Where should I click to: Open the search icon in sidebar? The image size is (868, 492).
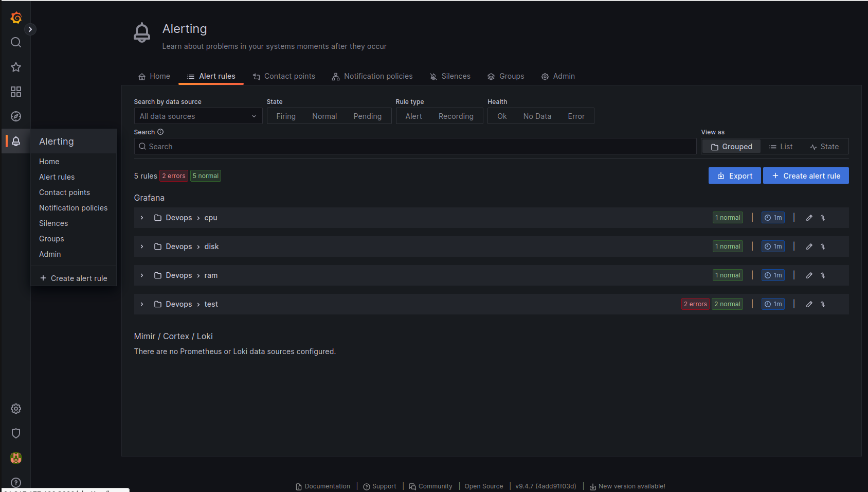click(x=16, y=42)
